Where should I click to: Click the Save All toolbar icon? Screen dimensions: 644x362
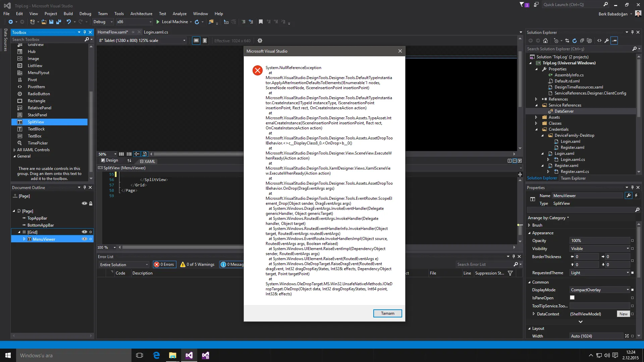click(58, 22)
